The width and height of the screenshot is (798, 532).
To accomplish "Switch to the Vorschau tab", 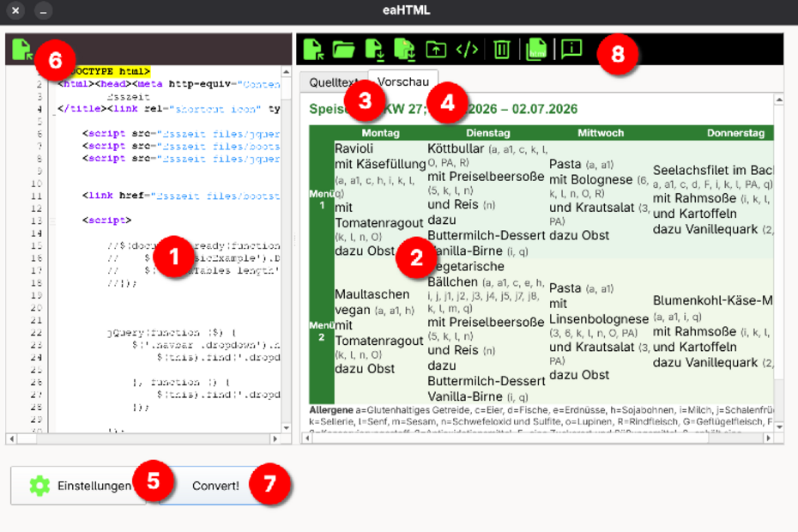I will point(403,82).
